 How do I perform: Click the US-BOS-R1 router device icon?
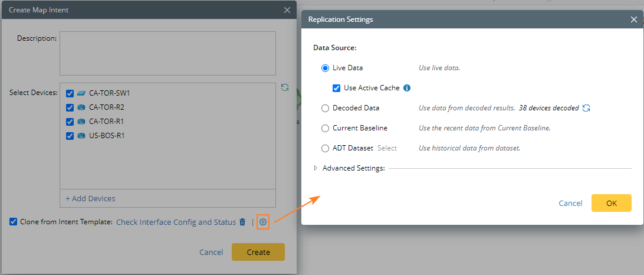(81, 136)
